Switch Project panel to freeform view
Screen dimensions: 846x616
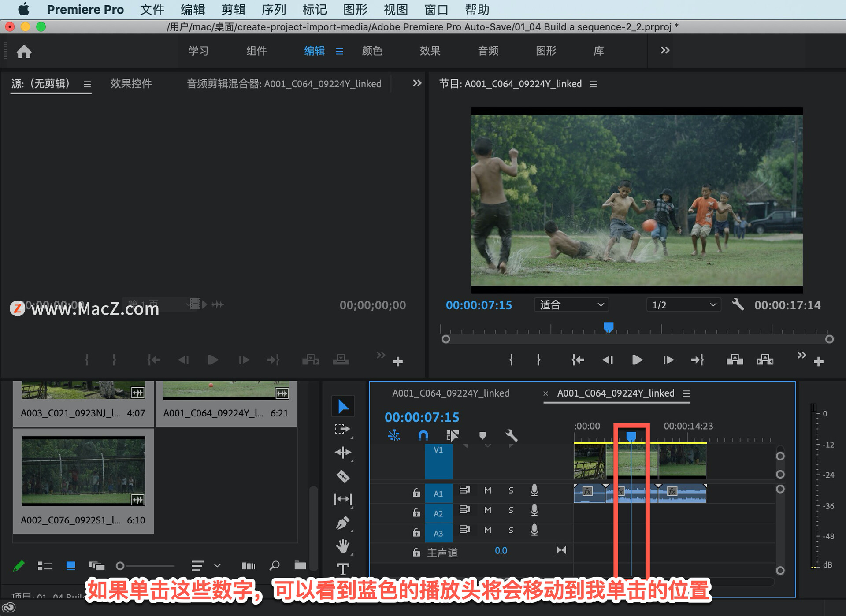[96, 566]
